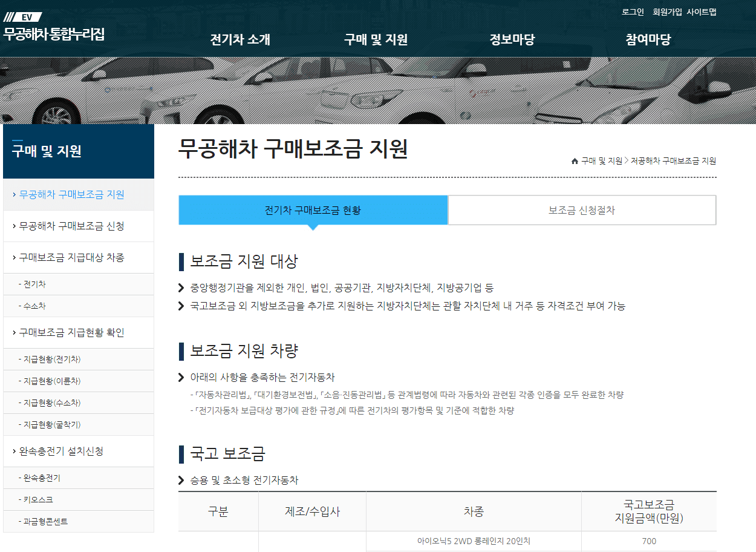
Task: Click the 로그인 link
Action: click(631, 11)
